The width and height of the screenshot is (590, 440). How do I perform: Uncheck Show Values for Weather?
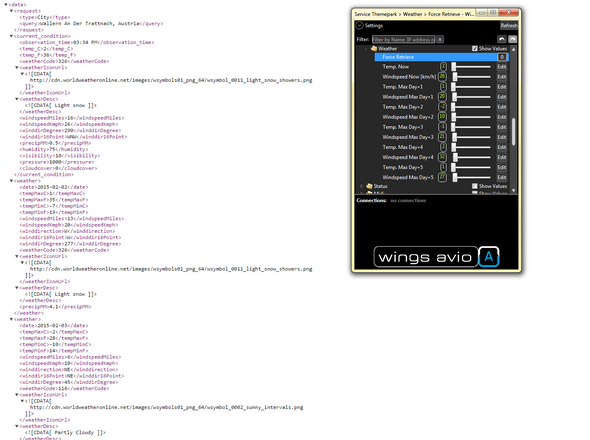coord(475,49)
